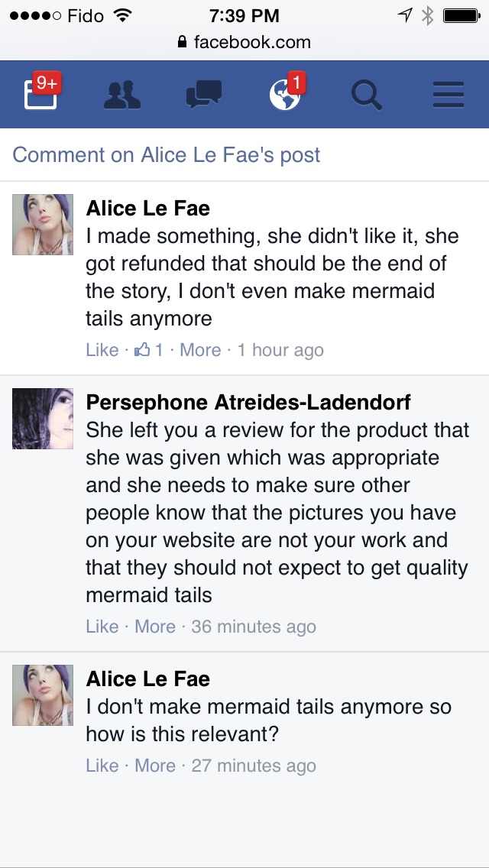Like Persephone Atreides-Ladendorf's comment

click(102, 627)
